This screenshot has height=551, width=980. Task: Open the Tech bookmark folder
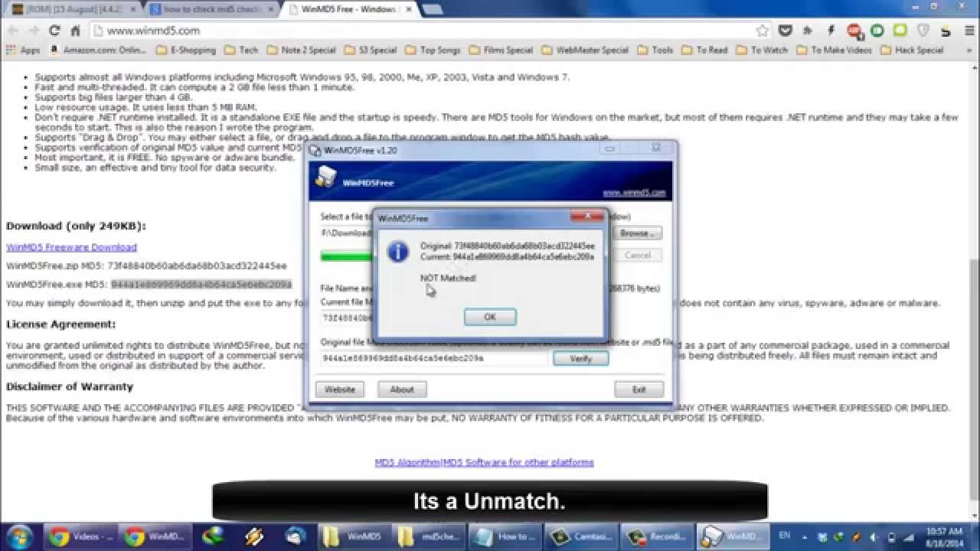click(241, 50)
